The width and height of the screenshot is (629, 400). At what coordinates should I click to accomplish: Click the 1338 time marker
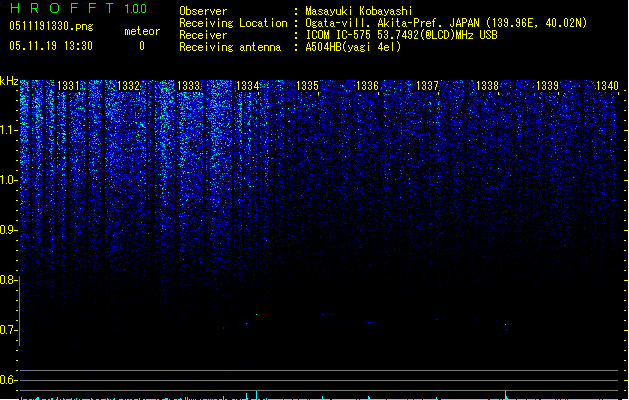pyautogui.click(x=487, y=86)
